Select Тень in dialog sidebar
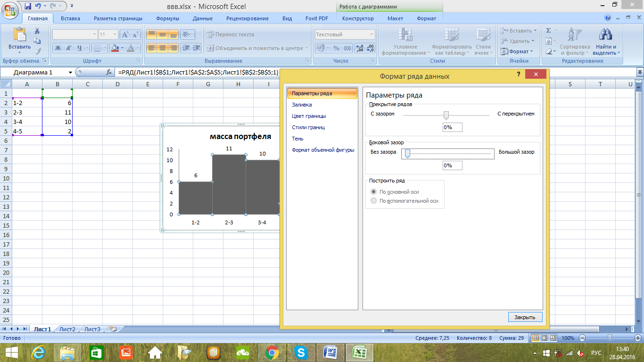The image size is (644, 362). tap(322, 139)
